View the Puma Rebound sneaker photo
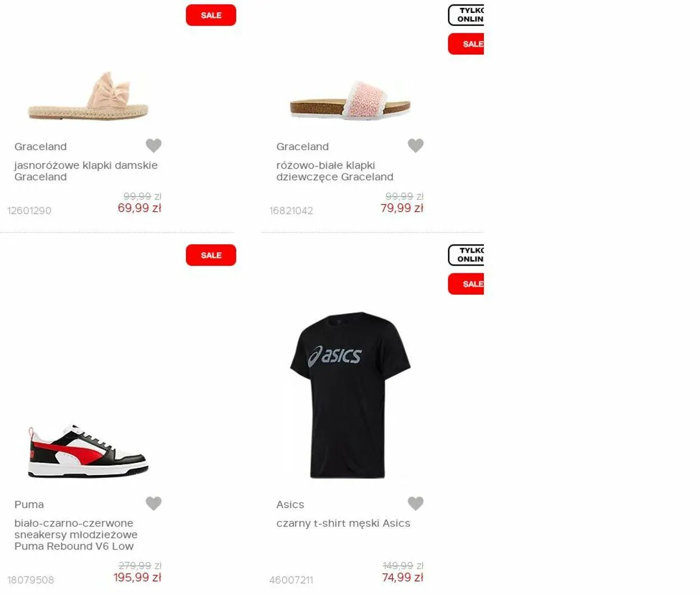The width and height of the screenshot is (700, 595). [88, 452]
